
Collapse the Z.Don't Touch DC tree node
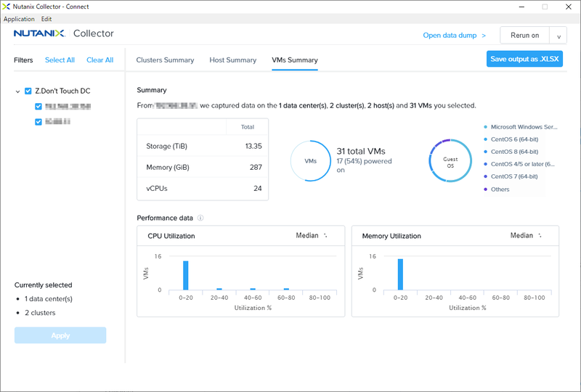click(x=17, y=91)
